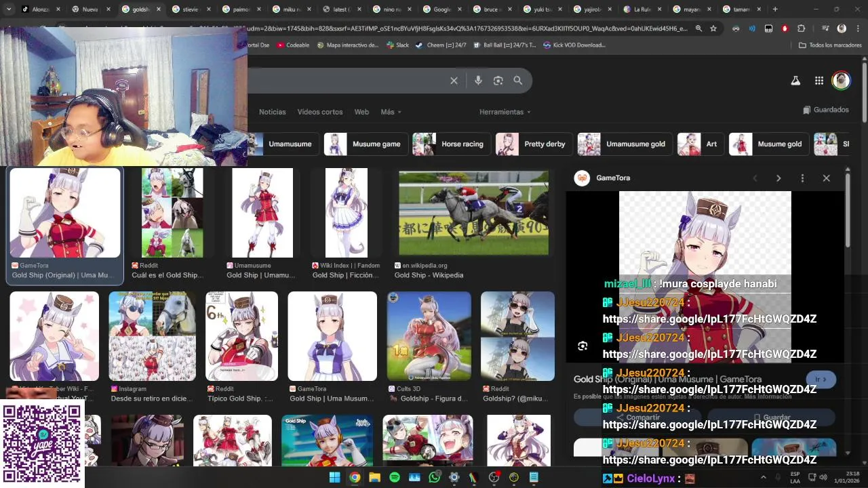The image size is (868, 488).
Task: Open a new Chrome tab
Action: tap(775, 9)
